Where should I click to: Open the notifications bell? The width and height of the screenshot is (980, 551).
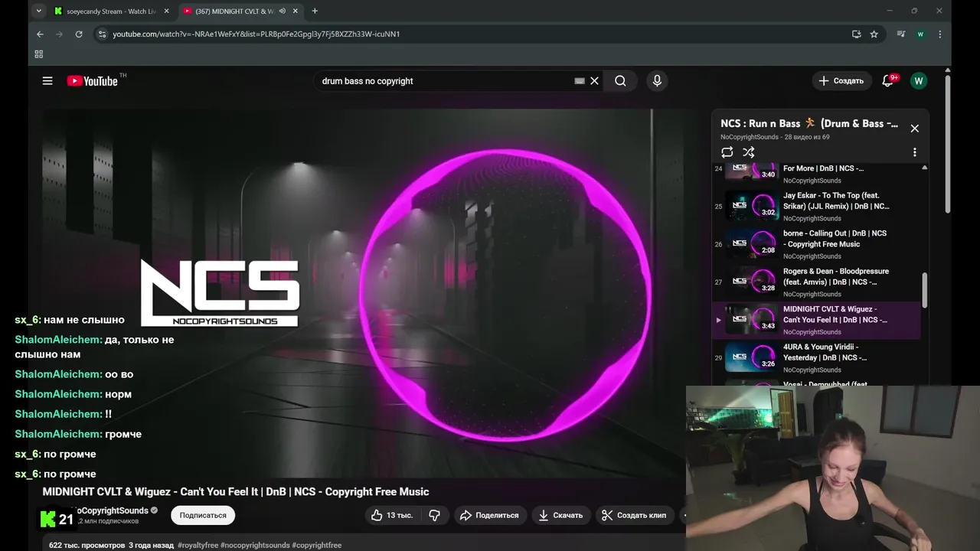[888, 80]
